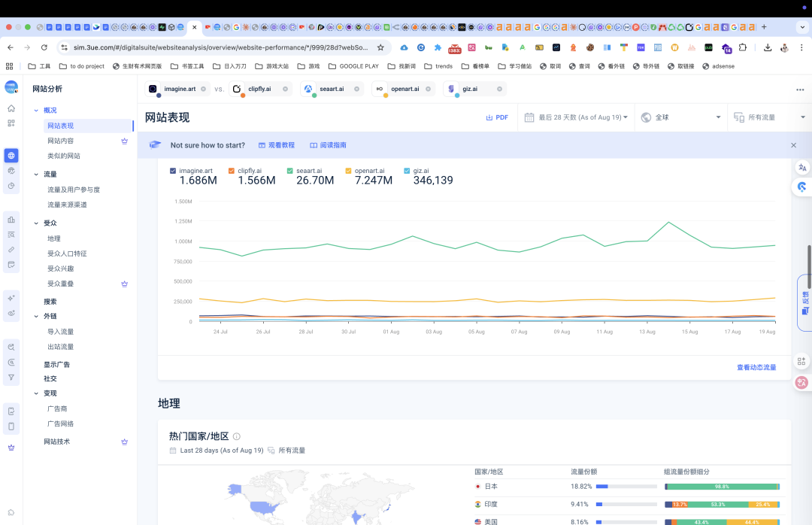Open a new browser tab

pyautogui.click(x=764, y=27)
